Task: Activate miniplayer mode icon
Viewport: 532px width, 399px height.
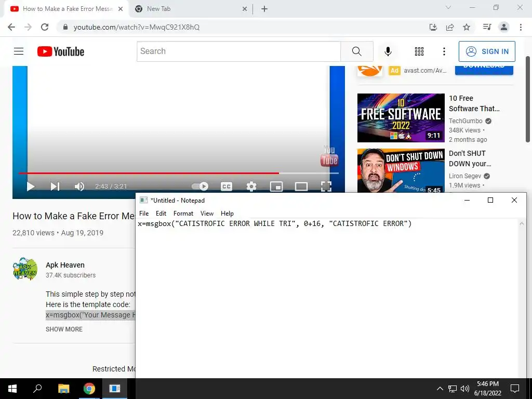Action: (x=276, y=187)
